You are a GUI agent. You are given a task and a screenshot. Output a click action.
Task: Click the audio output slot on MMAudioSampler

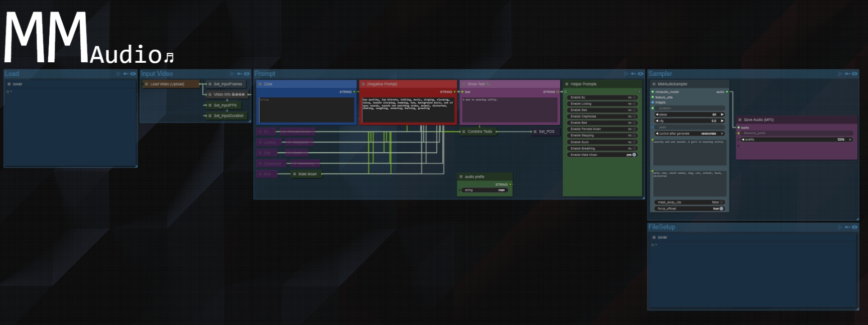point(727,92)
